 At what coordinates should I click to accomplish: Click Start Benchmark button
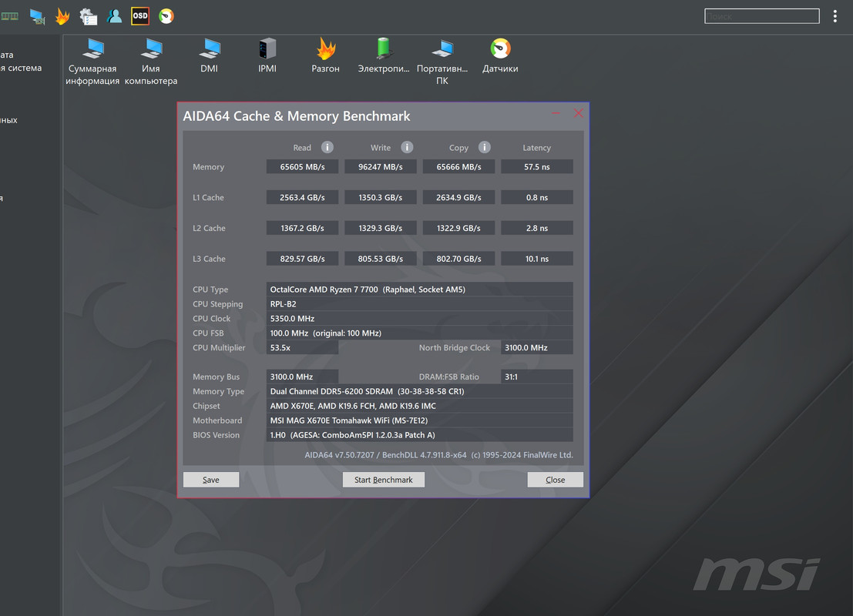[384, 480]
